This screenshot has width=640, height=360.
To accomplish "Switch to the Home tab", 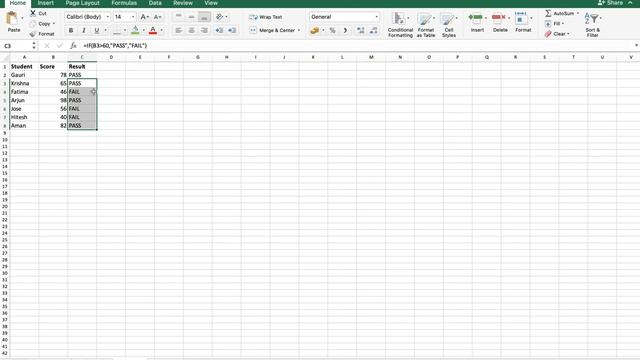I will 18,3.
